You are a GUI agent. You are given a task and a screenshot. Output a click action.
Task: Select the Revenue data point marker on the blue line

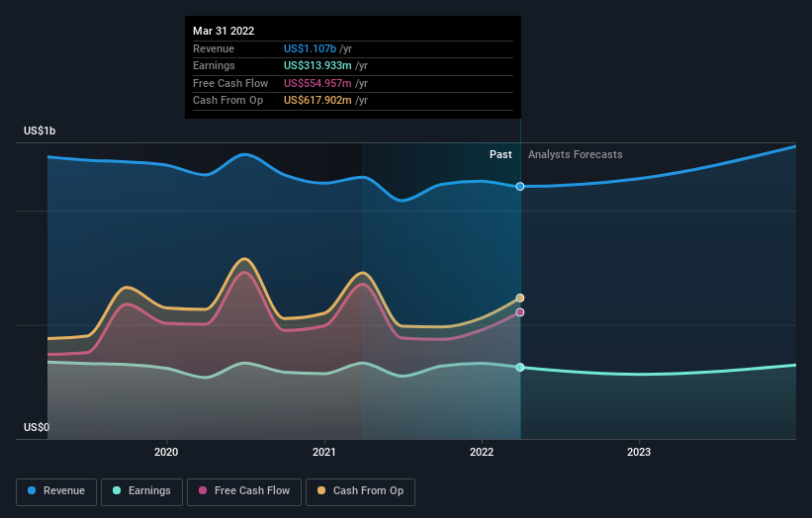(520, 186)
